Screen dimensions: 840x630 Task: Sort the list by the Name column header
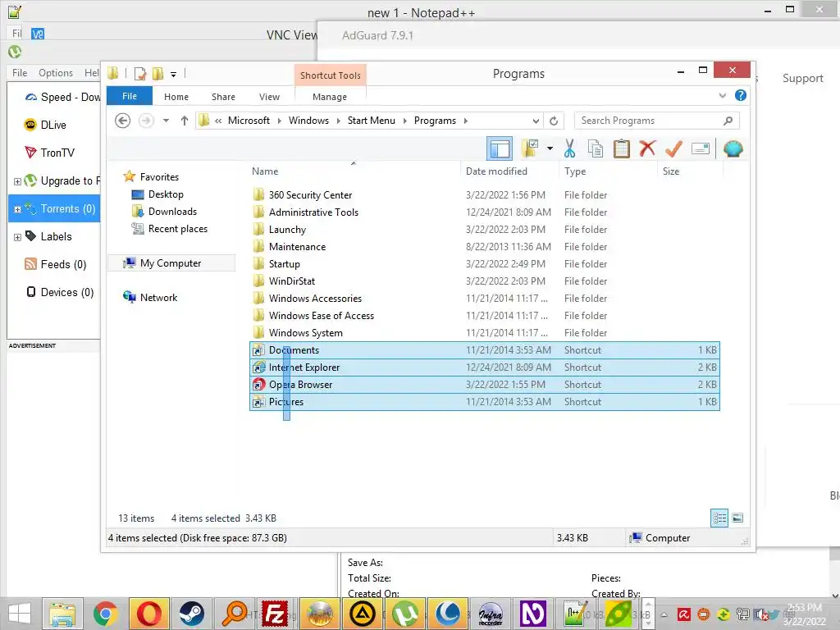coord(354,171)
